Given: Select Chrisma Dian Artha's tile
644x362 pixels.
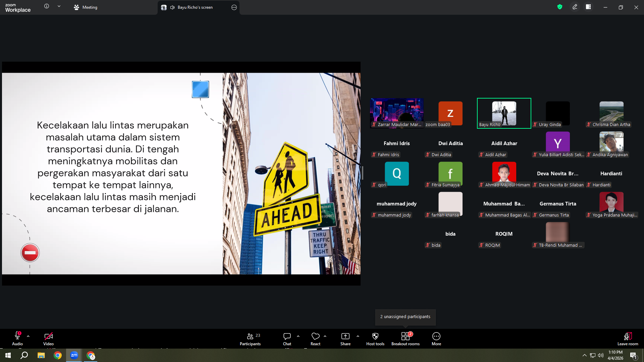Looking at the screenshot, I should point(611,113).
